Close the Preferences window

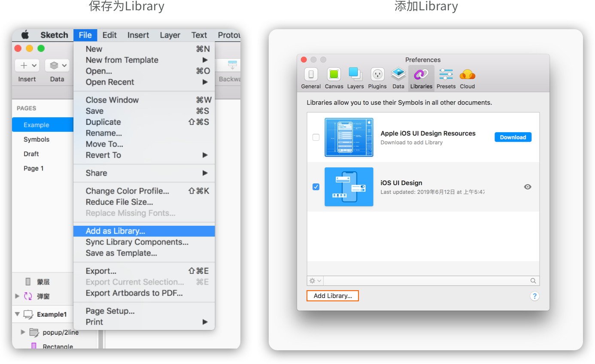[304, 60]
